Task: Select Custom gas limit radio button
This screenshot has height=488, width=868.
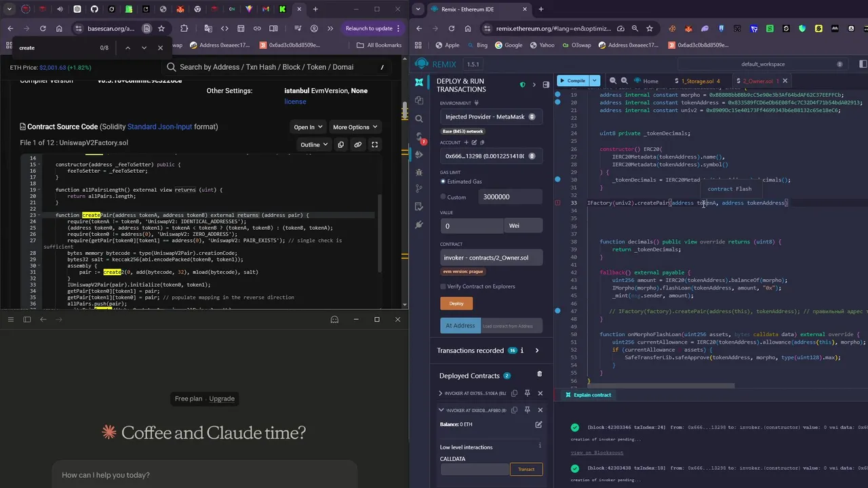Action: click(443, 197)
